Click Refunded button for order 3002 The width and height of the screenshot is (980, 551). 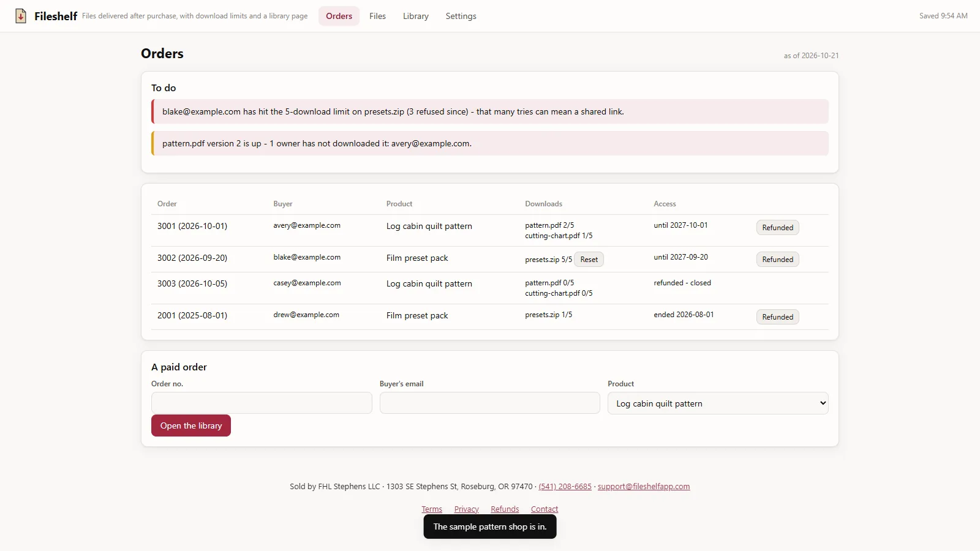pos(777,260)
